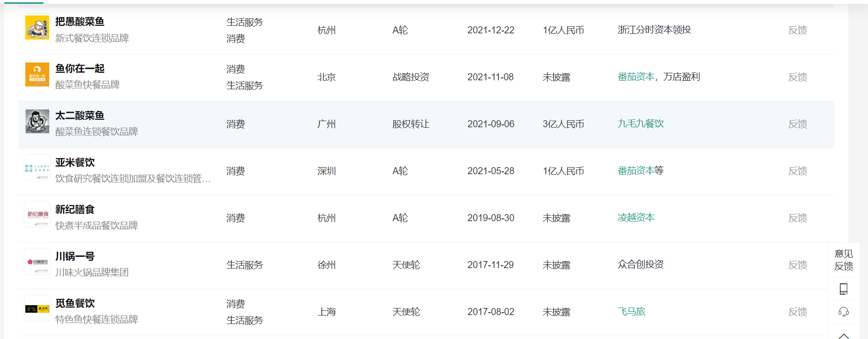Send 反馈 for the 太二酸菜鱼 row

coord(798,124)
